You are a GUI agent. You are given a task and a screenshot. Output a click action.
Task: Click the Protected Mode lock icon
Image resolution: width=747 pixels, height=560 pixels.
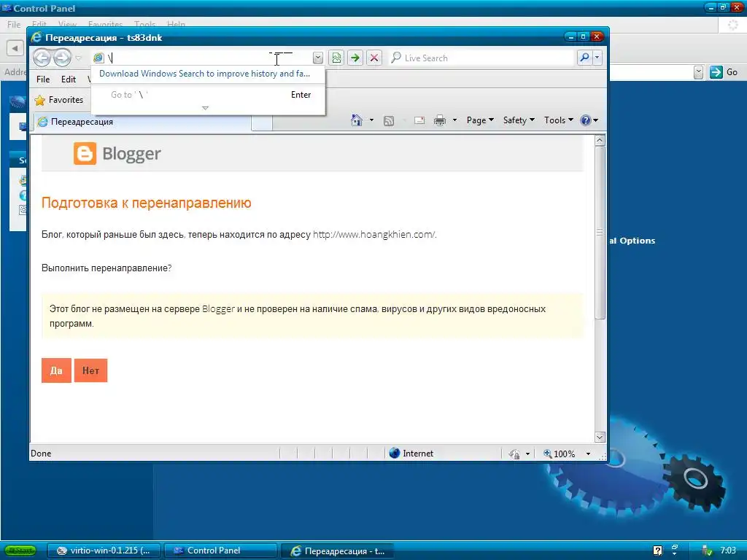(x=514, y=454)
